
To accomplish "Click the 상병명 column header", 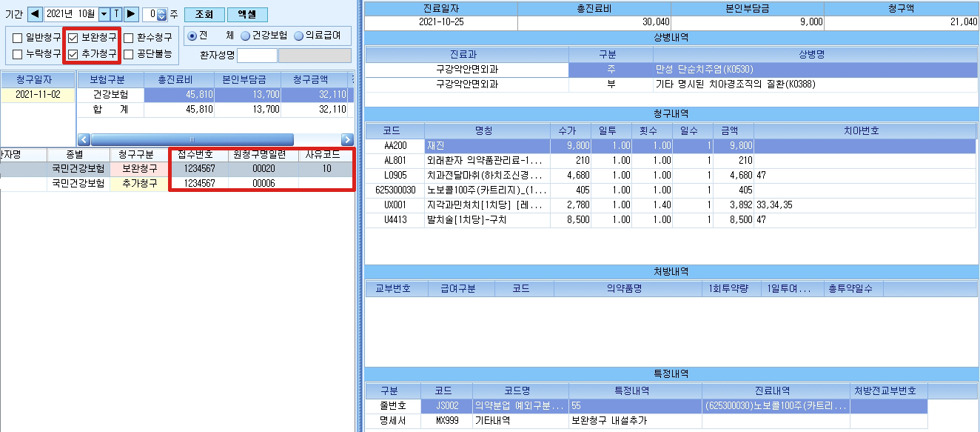I will coord(815,54).
